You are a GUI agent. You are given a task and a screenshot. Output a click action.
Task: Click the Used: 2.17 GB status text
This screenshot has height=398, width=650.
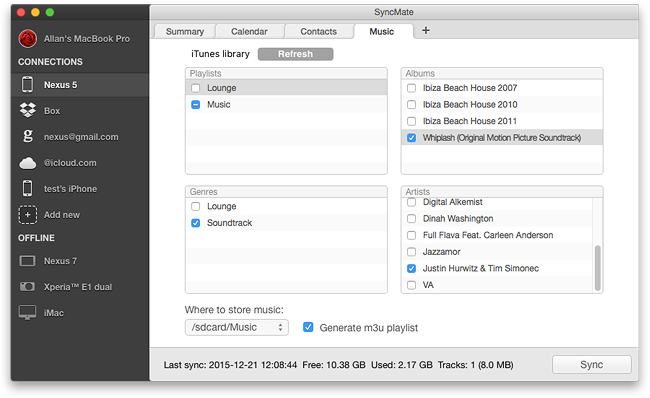(x=401, y=365)
